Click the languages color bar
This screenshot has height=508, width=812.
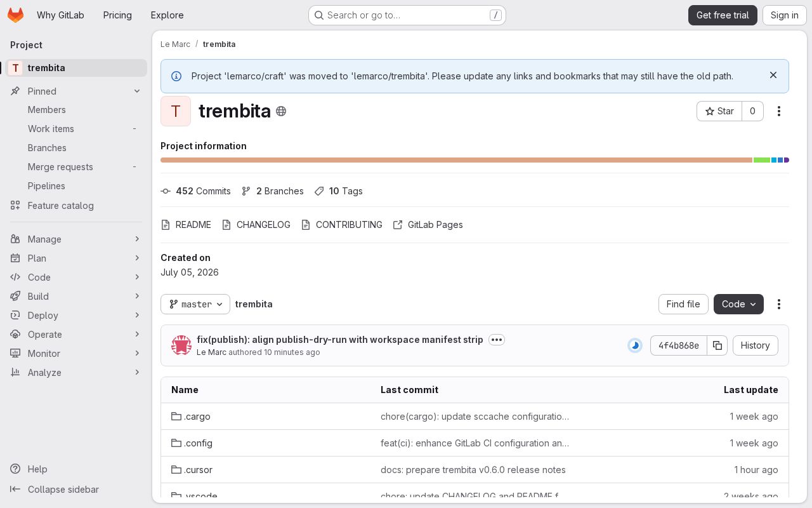click(x=475, y=160)
